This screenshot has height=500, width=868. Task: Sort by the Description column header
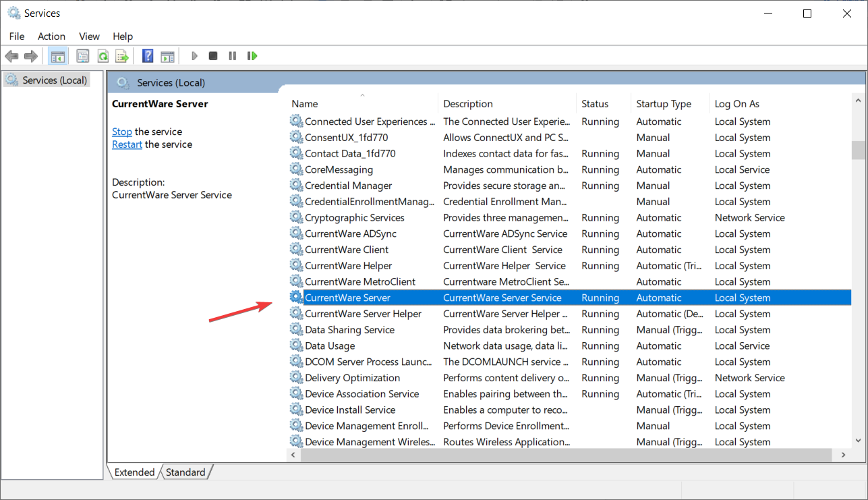point(507,104)
